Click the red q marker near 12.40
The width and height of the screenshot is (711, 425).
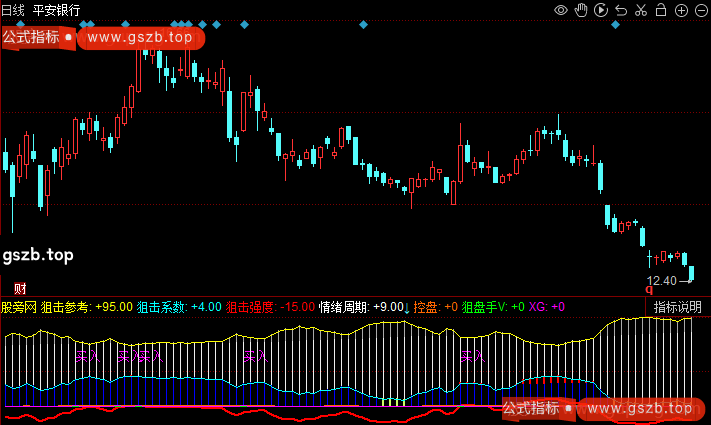coord(650,290)
